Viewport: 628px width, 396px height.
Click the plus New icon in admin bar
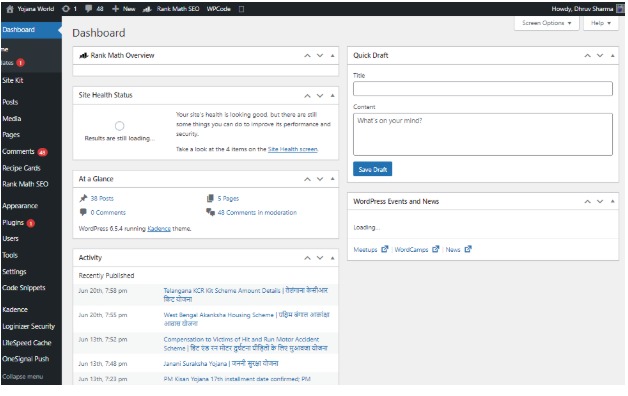point(115,9)
